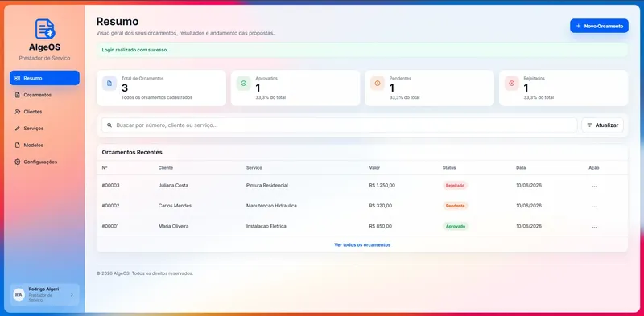Click the Cliente column header

tap(166, 168)
